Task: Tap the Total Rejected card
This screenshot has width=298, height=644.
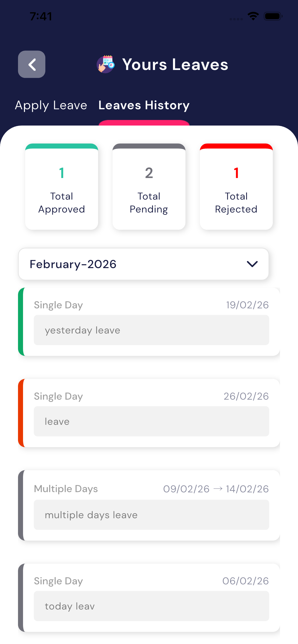Action: 236,187
